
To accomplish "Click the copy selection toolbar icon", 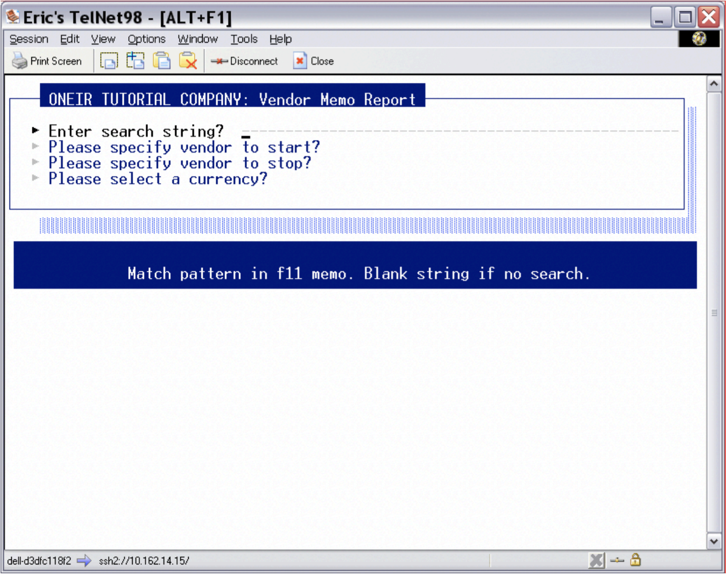I will (x=109, y=61).
